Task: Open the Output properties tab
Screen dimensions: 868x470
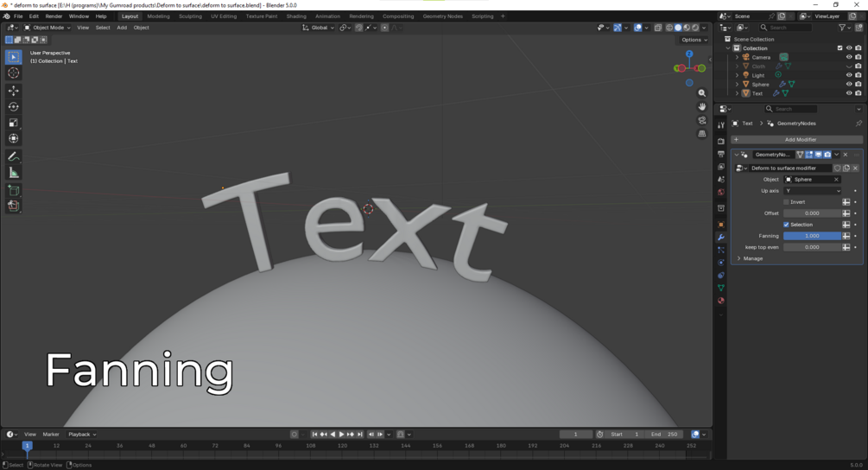Action: pyautogui.click(x=721, y=154)
